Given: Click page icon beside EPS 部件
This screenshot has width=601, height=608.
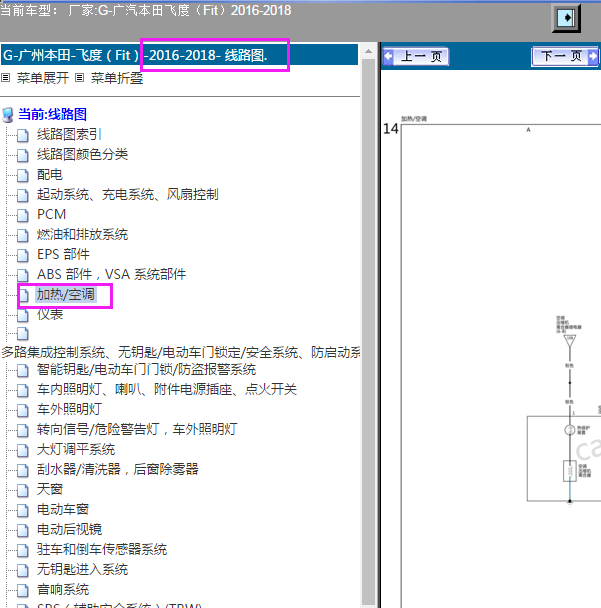Looking at the screenshot, I should pyautogui.click(x=23, y=255).
